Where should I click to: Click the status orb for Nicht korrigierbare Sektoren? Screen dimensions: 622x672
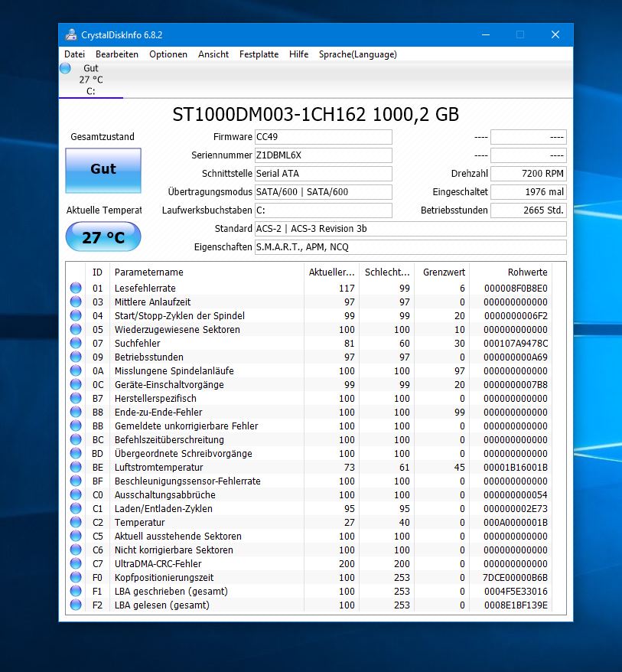76,550
